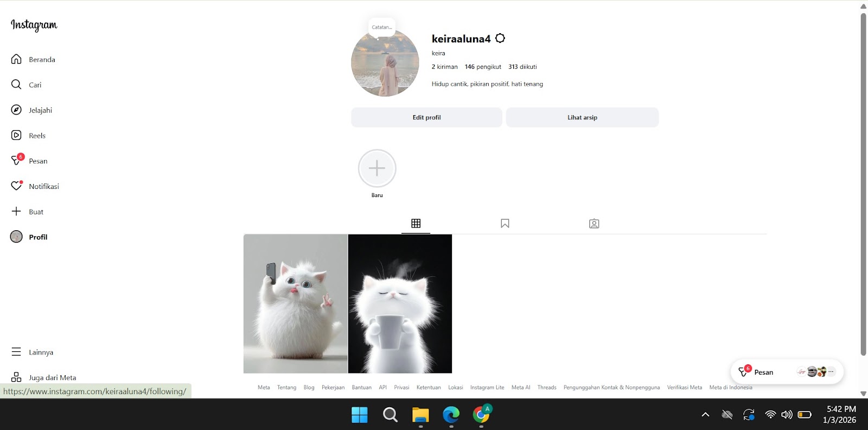Viewport: 868px width, 430px height.
Task: Open the cat taking selfie post
Action: point(296,303)
